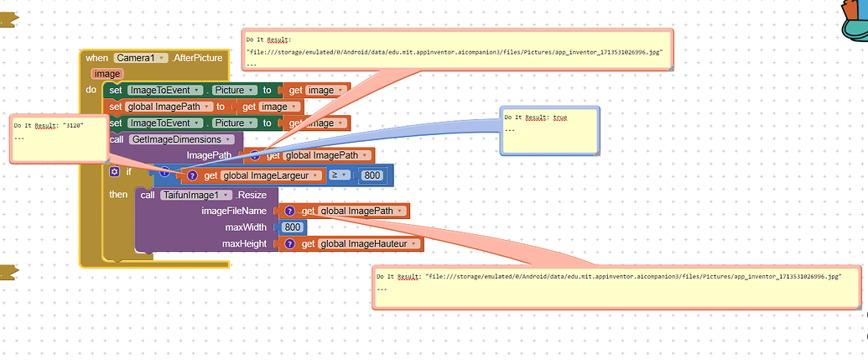Click the comment icon next to get global ImageHauteur
Image resolution: width=868 pixels, height=360 pixels.
click(x=289, y=243)
